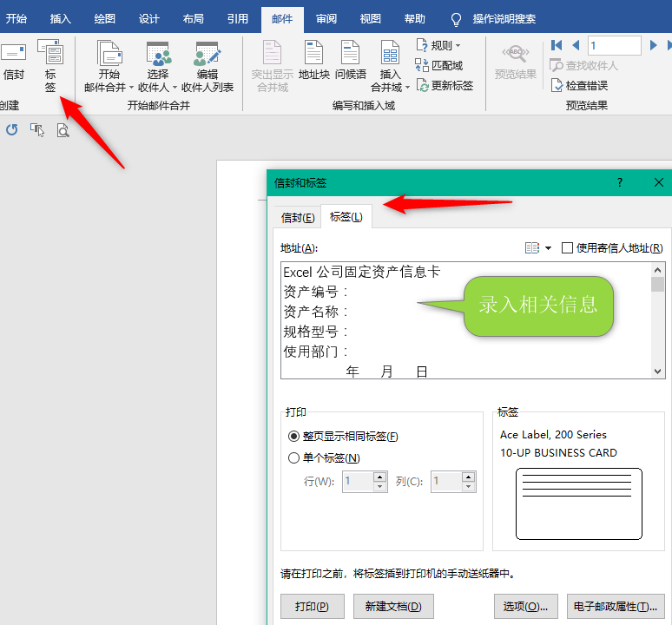Click Match Fields (匹配域)
Image resolution: width=672 pixels, height=625 pixels.
pyautogui.click(x=438, y=65)
